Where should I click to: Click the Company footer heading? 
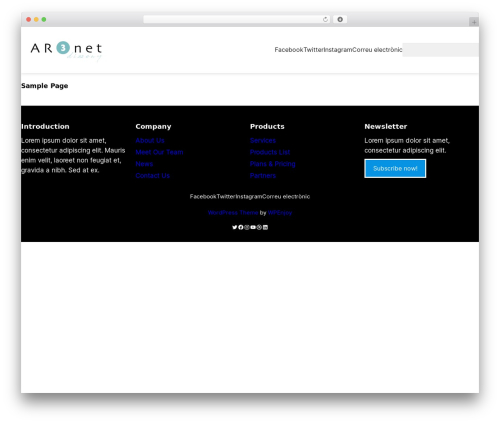[153, 126]
